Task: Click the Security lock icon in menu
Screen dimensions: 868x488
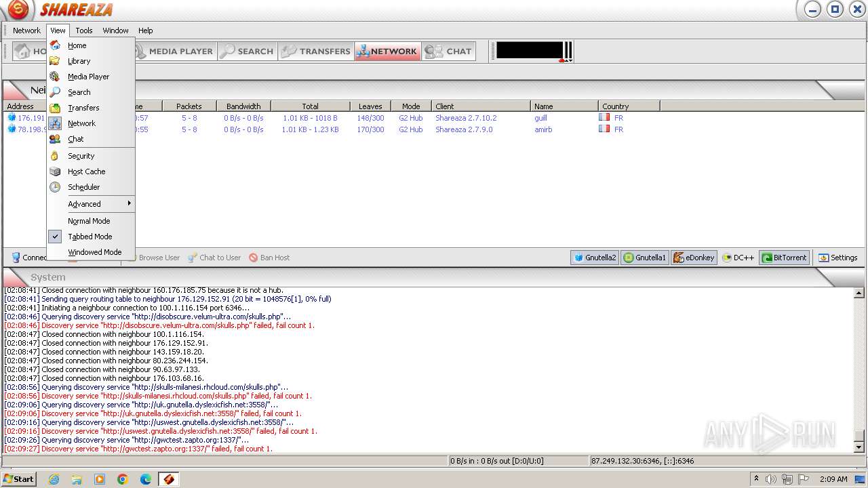Action: pos(55,156)
